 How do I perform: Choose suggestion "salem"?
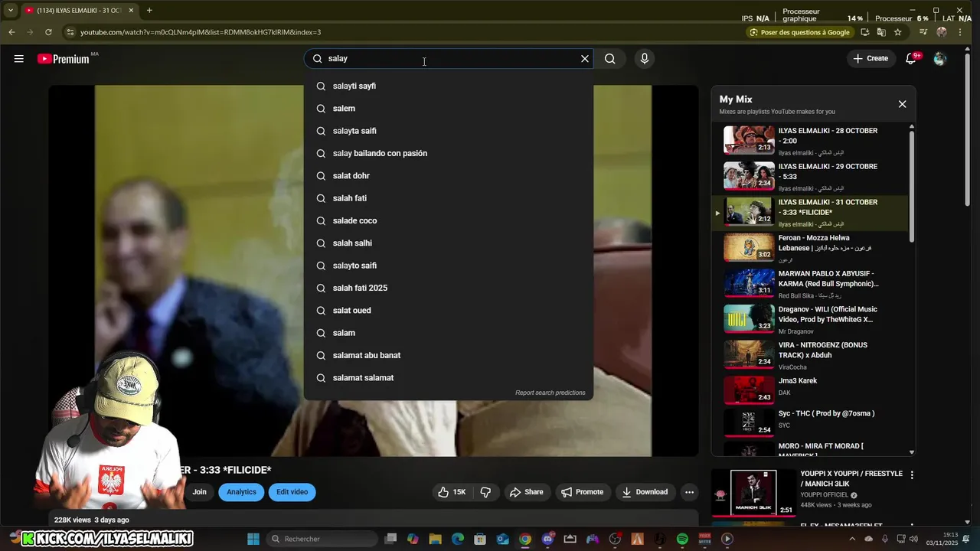pyautogui.click(x=449, y=109)
